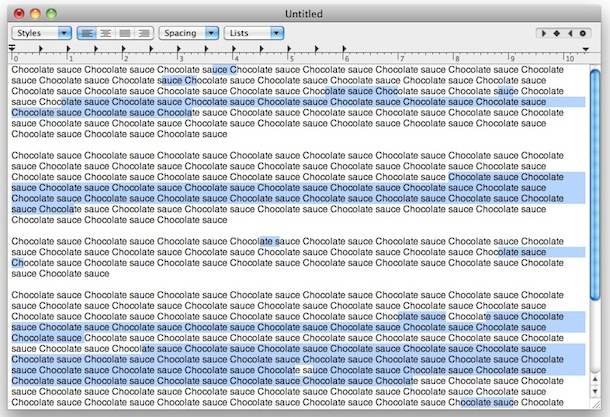Click the scroll down arrow
The width and height of the screenshot is (610, 417).
tap(595, 391)
